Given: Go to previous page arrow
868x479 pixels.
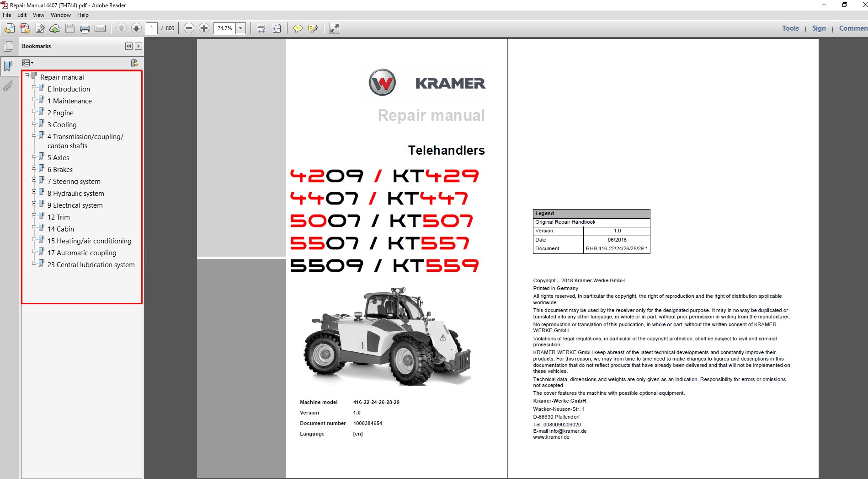Looking at the screenshot, I should coord(121,28).
